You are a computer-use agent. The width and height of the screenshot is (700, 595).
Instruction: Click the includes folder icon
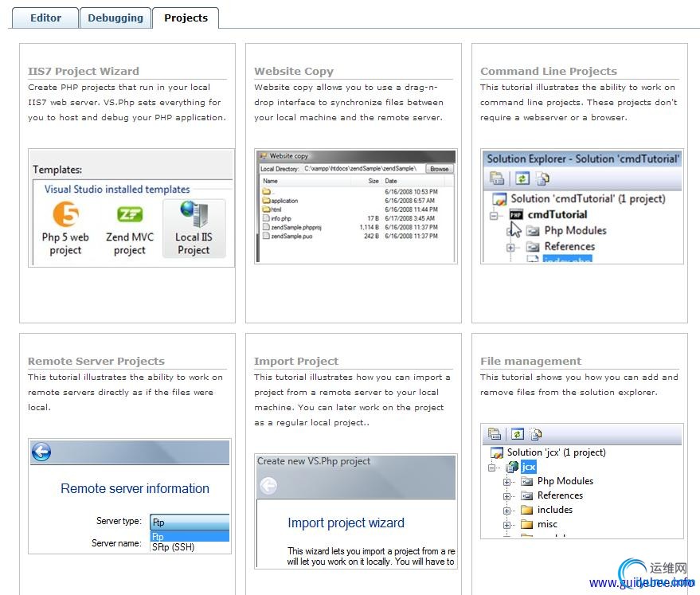pyautogui.click(x=527, y=510)
